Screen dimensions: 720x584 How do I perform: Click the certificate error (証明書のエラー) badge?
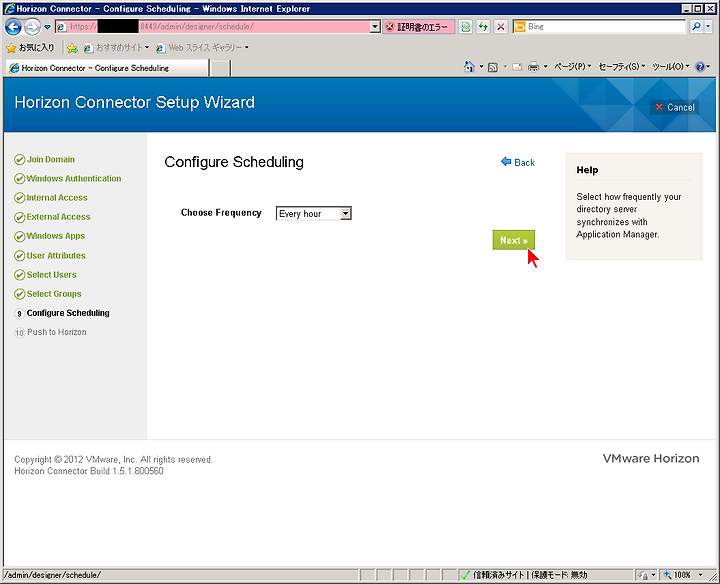[x=418, y=27]
